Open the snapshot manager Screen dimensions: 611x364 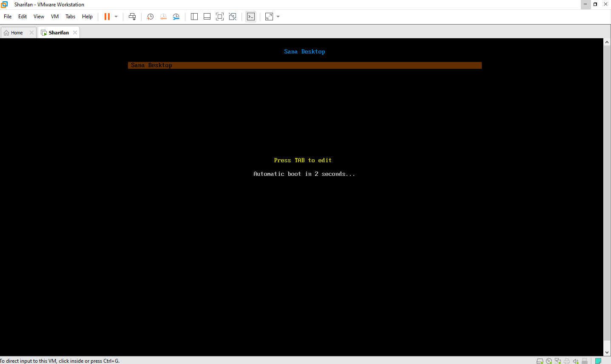(x=176, y=17)
